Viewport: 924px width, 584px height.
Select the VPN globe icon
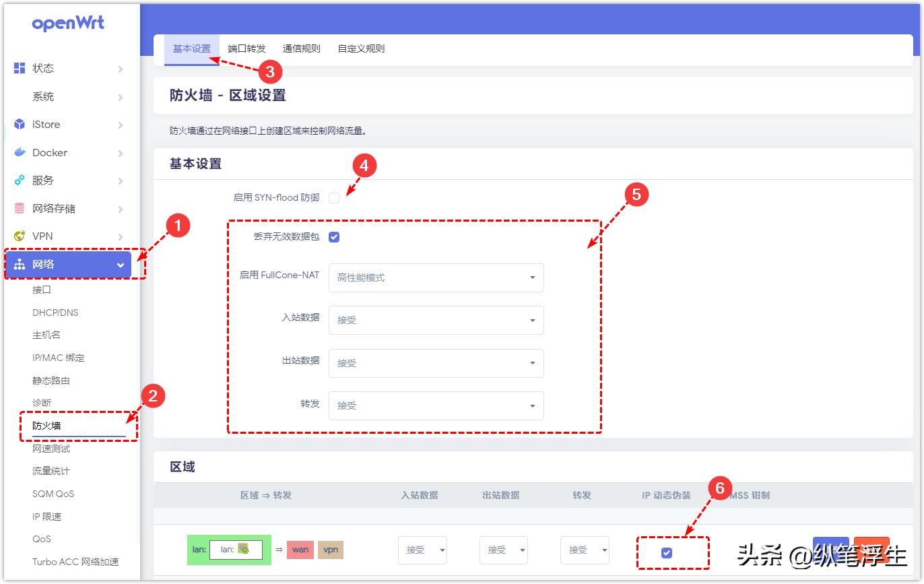(x=18, y=236)
